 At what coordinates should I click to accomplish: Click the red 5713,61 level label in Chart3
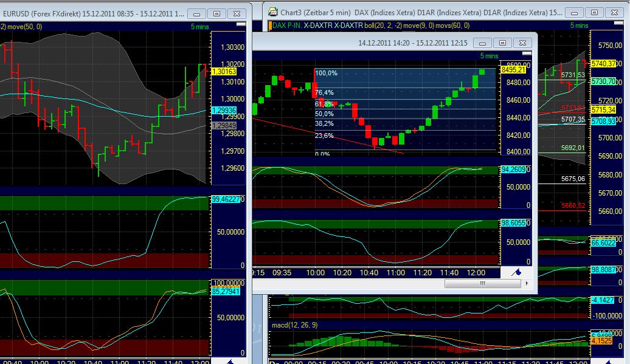(x=573, y=108)
